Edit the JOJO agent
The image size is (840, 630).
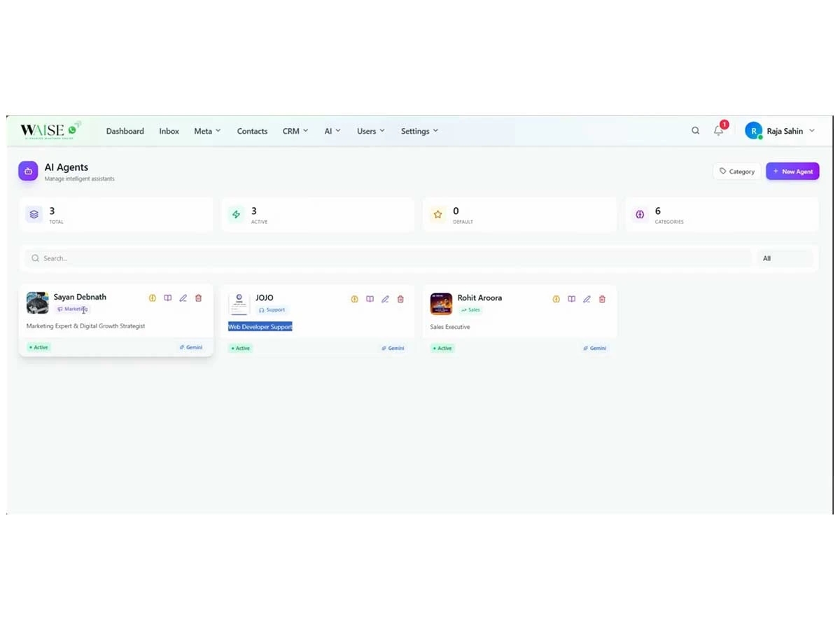[385, 299]
